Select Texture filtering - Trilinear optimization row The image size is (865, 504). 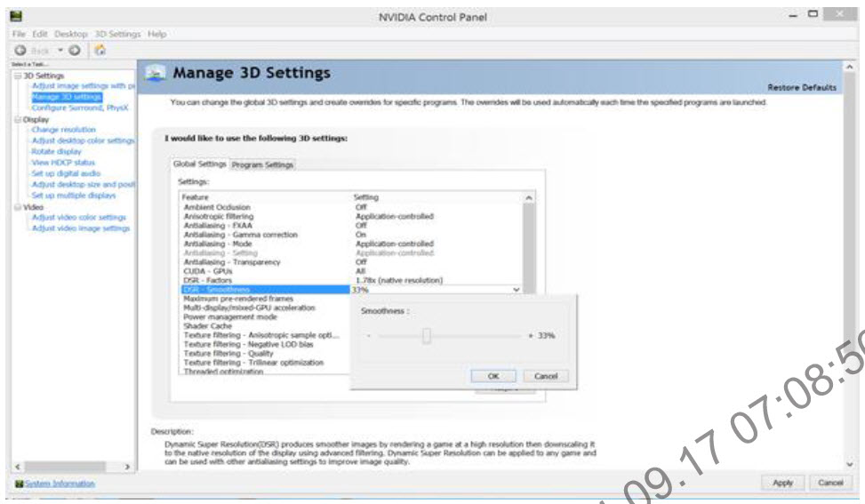tap(265, 363)
